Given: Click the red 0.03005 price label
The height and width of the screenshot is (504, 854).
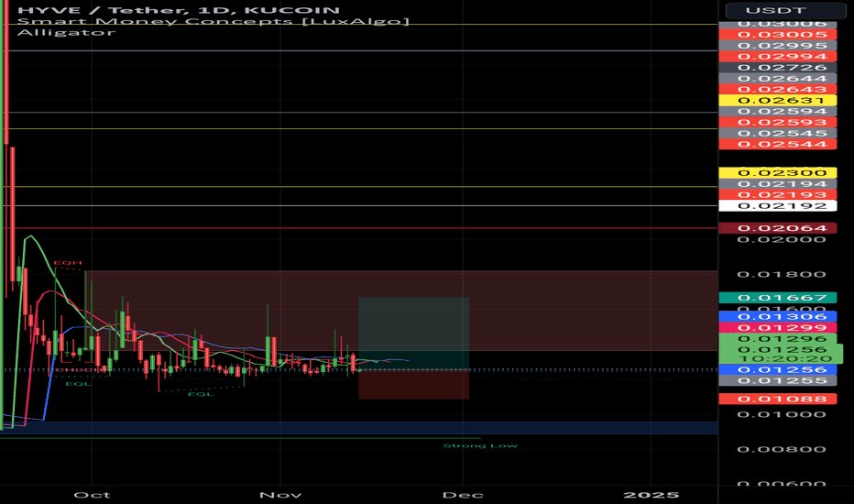Looking at the screenshot, I should click(x=778, y=35).
